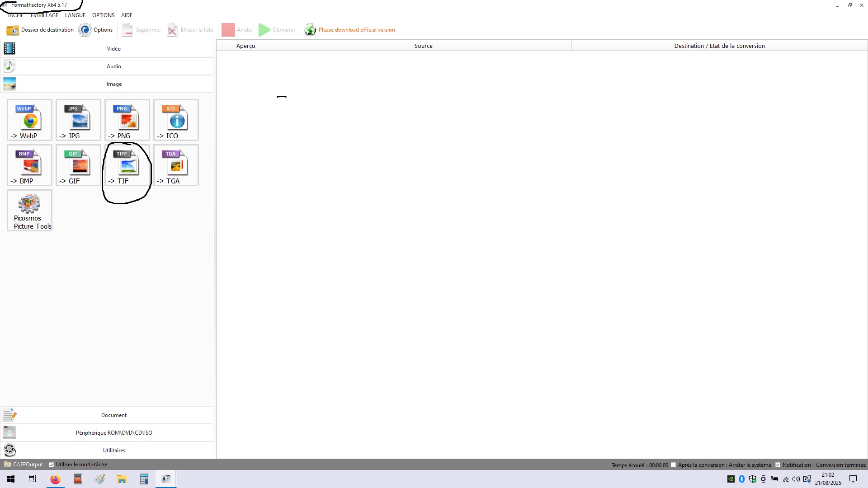Toggle Utiliser le multi-tâche checkbox

pyautogui.click(x=52, y=465)
